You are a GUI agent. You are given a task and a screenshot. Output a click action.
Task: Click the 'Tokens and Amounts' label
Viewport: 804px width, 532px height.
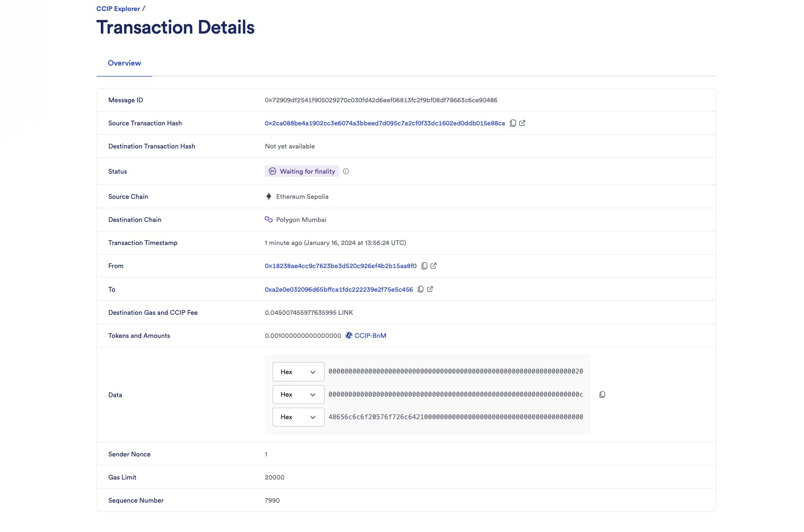[139, 336]
